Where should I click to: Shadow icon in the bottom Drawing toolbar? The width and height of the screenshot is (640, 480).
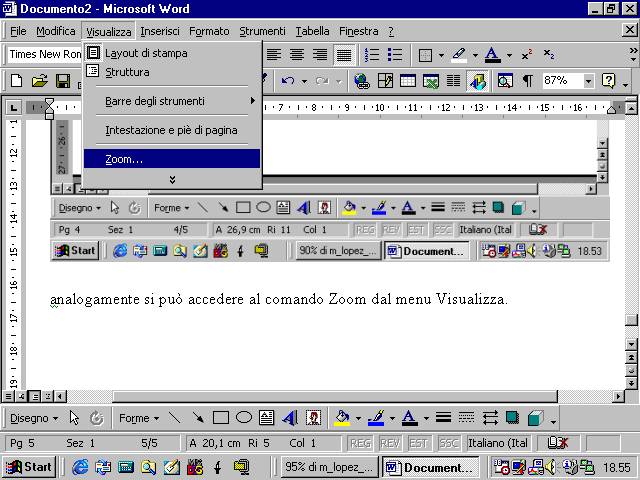pos(512,418)
